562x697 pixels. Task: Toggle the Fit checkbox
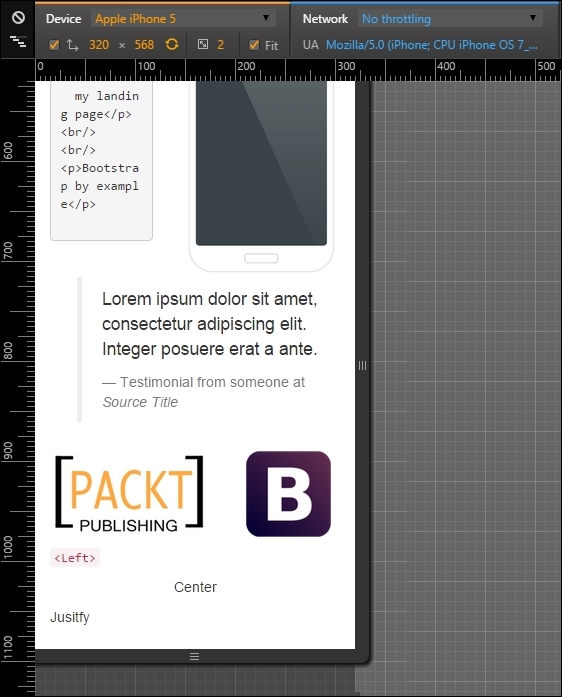[x=254, y=45]
